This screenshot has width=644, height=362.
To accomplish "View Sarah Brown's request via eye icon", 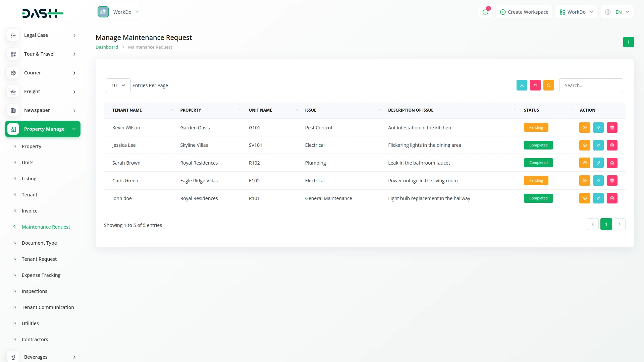I will coord(584,163).
